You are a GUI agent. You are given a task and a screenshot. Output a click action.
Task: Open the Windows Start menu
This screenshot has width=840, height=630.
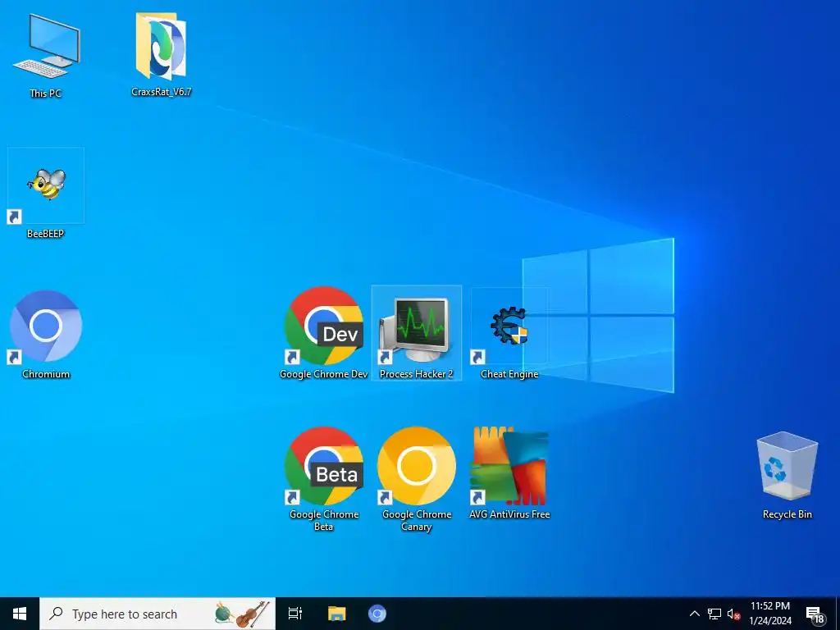pyautogui.click(x=20, y=614)
